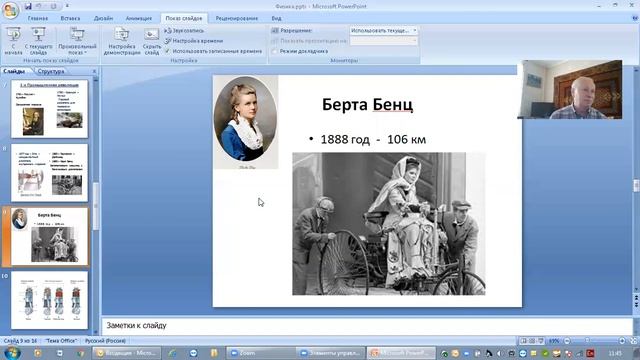Open Разрешение combo box
Screen dimensions: 640x360
coord(384,31)
